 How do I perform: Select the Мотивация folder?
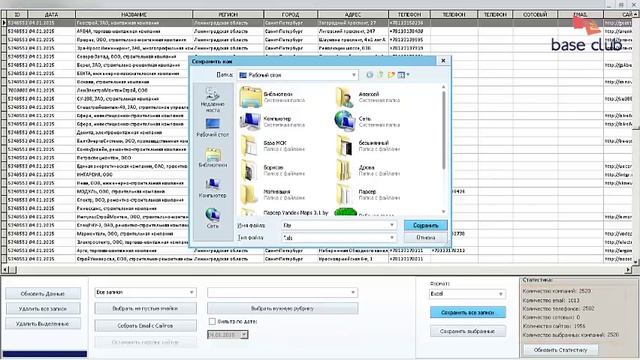(272, 194)
